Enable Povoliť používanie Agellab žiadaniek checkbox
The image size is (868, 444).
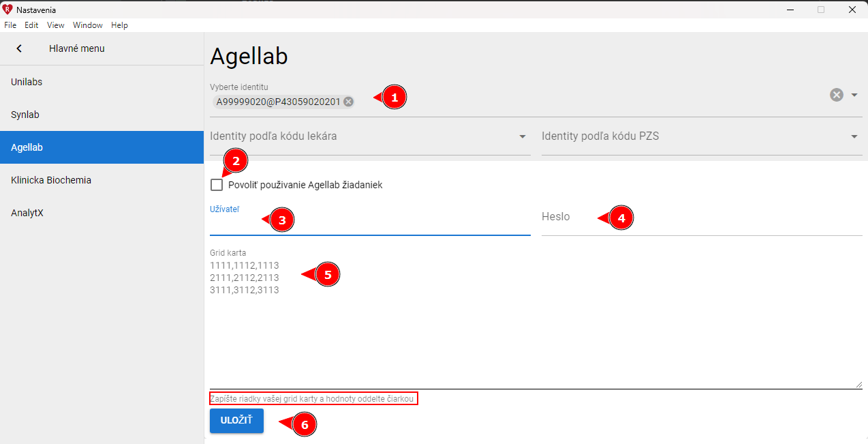pos(217,185)
